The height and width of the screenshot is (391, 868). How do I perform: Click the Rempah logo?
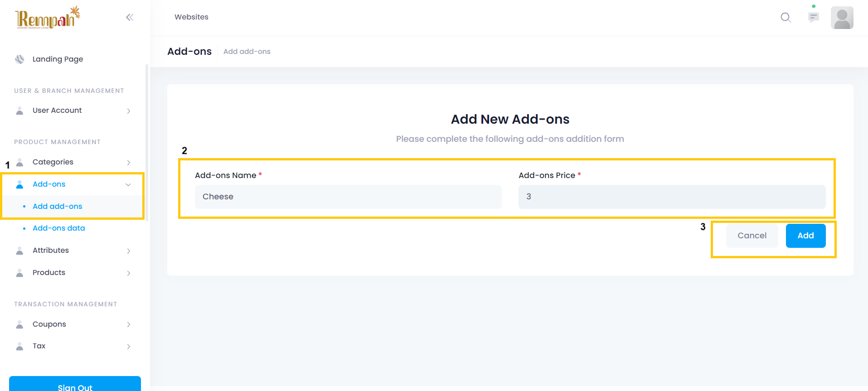[x=48, y=18]
